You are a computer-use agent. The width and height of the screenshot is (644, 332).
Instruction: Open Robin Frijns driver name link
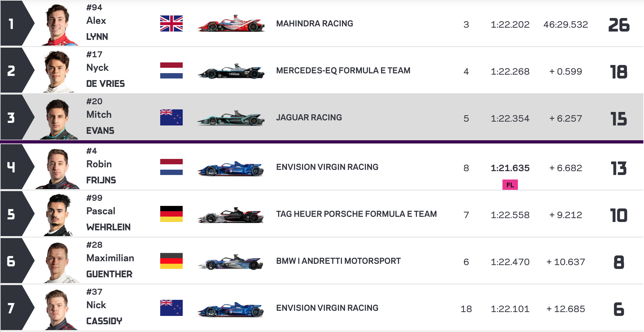click(x=101, y=172)
